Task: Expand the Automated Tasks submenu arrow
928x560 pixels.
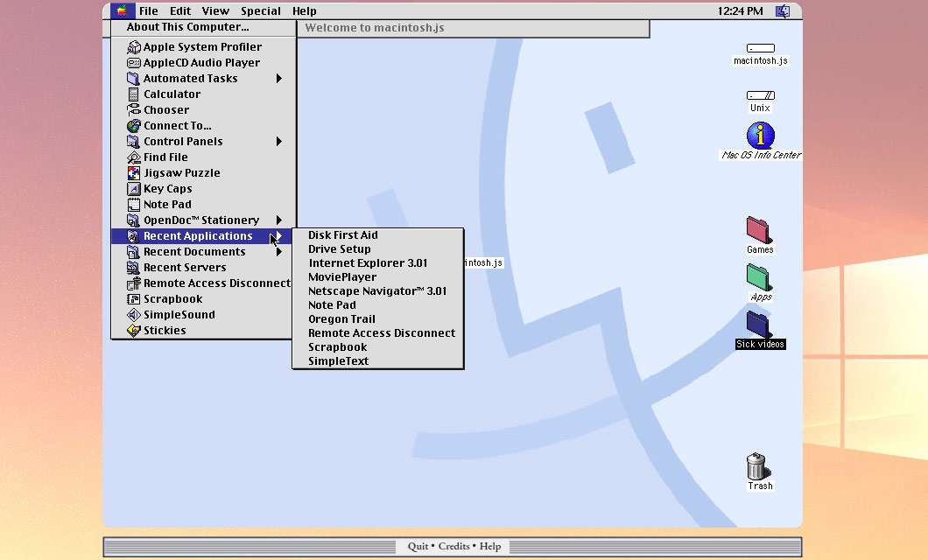Action: click(278, 78)
